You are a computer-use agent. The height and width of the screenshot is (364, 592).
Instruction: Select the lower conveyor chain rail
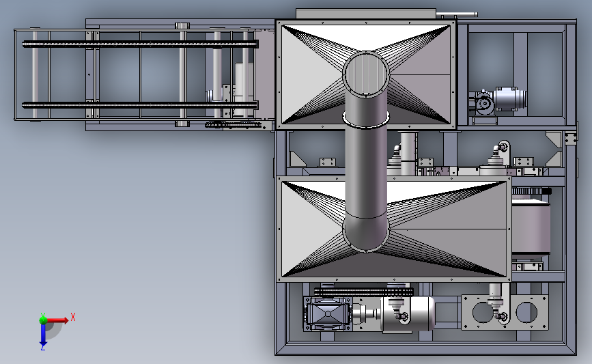click(x=140, y=105)
